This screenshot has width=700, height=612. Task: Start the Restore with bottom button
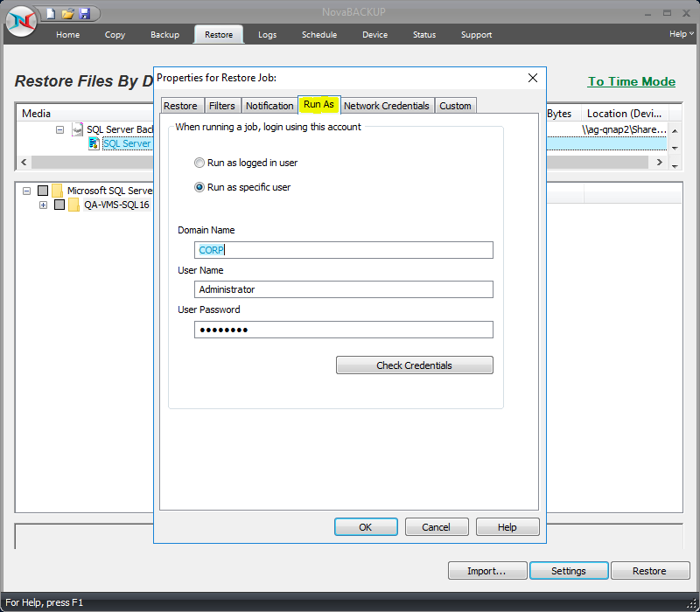tap(650, 571)
